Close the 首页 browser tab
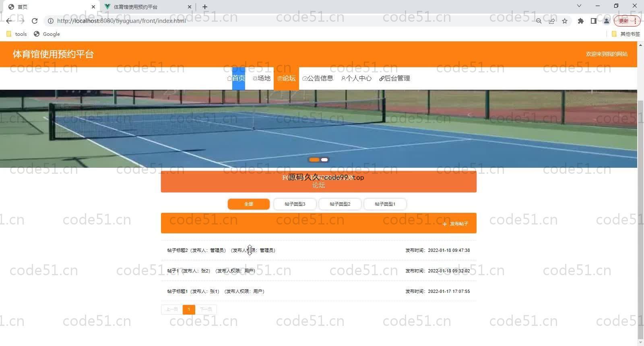The width and height of the screenshot is (644, 346). click(x=93, y=7)
